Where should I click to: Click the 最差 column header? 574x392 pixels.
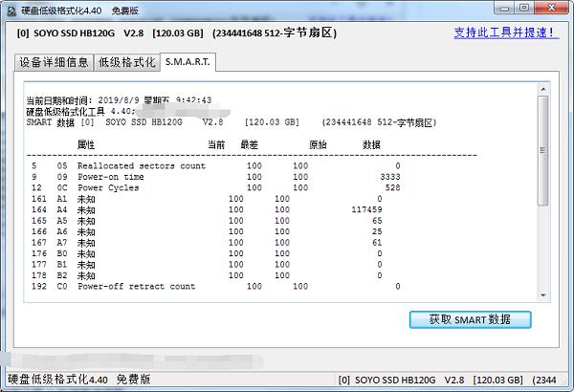click(250, 145)
